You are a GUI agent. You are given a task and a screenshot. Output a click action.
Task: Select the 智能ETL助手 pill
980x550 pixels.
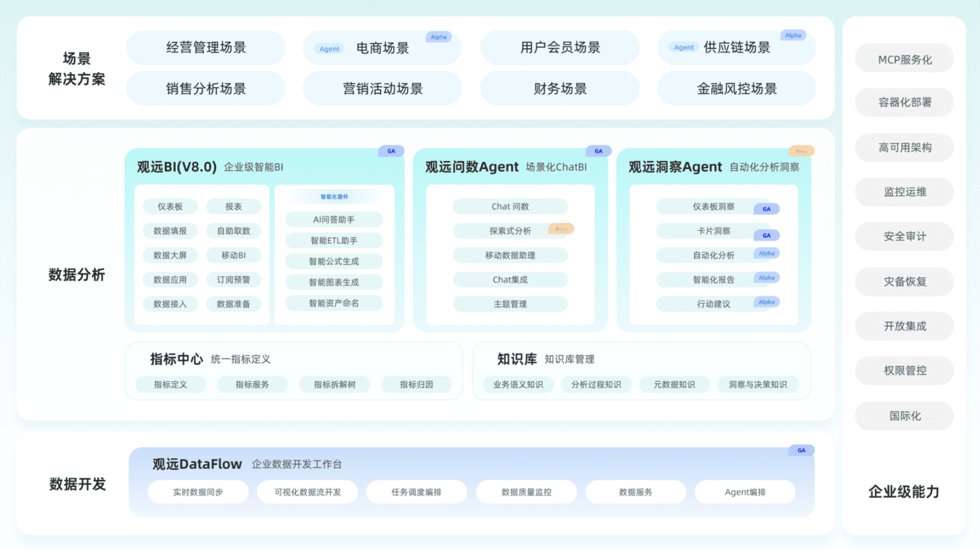tap(334, 240)
